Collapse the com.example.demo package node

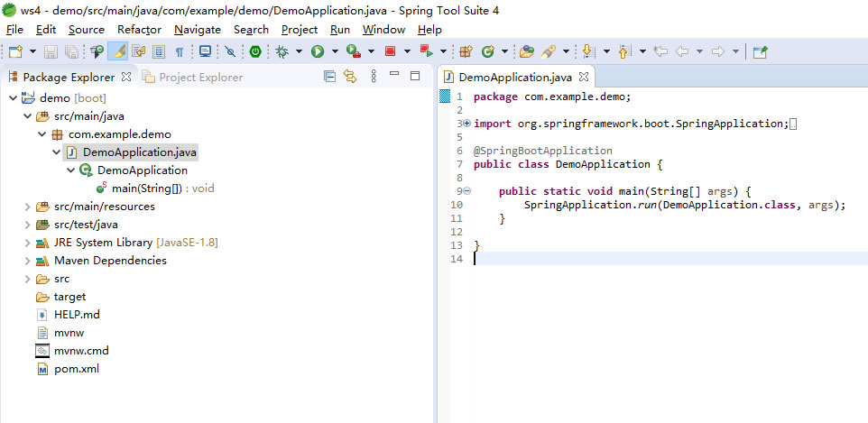[x=42, y=134]
